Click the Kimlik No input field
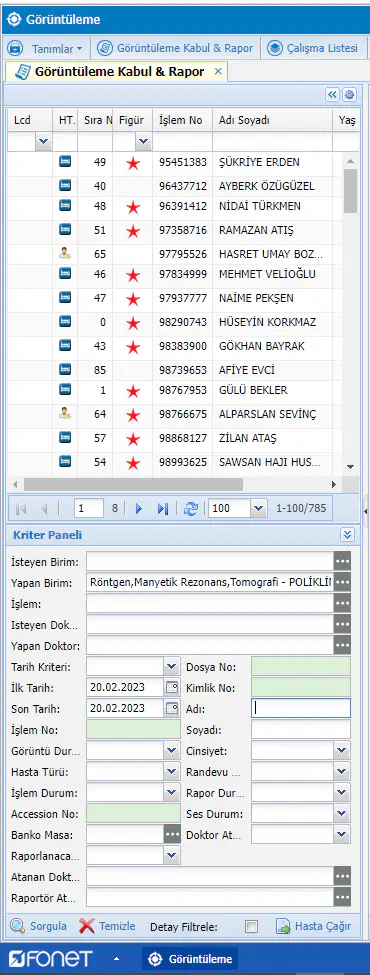This screenshot has width=370, height=975. [301, 687]
